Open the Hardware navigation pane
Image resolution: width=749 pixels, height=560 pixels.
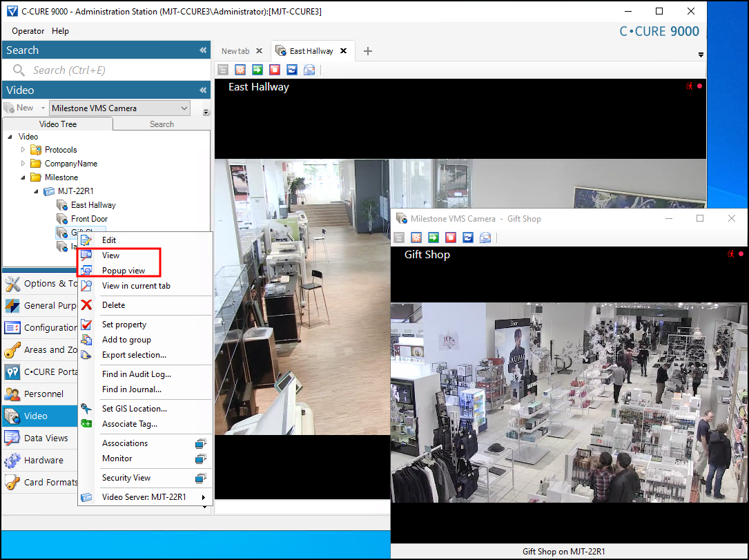pyautogui.click(x=40, y=460)
